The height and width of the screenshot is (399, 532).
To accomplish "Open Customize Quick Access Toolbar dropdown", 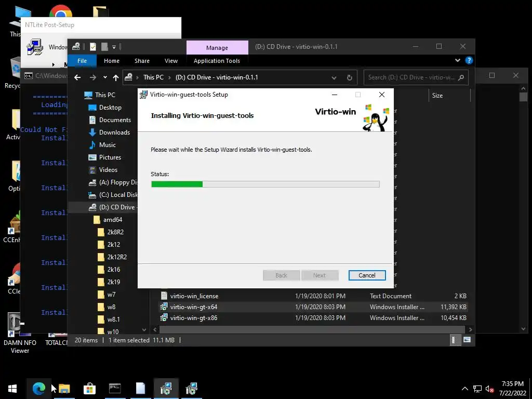I will (x=114, y=47).
